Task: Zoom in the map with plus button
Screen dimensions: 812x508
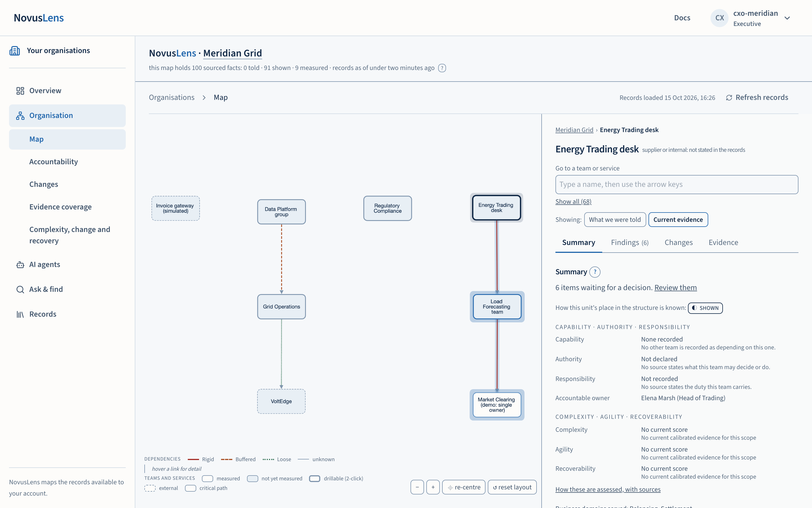Action: (433, 487)
